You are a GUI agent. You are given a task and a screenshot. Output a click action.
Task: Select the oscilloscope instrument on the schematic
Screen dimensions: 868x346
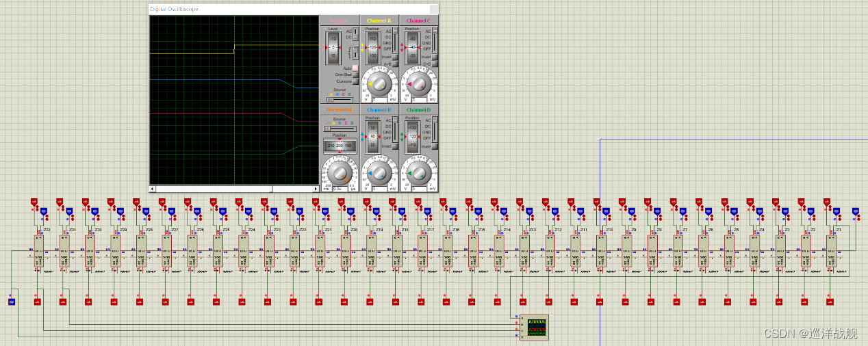(535, 328)
